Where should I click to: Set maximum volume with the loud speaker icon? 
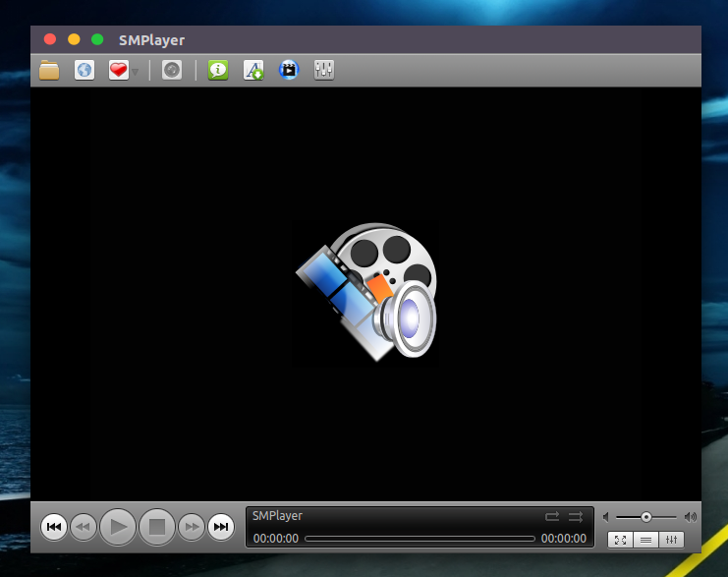click(691, 517)
